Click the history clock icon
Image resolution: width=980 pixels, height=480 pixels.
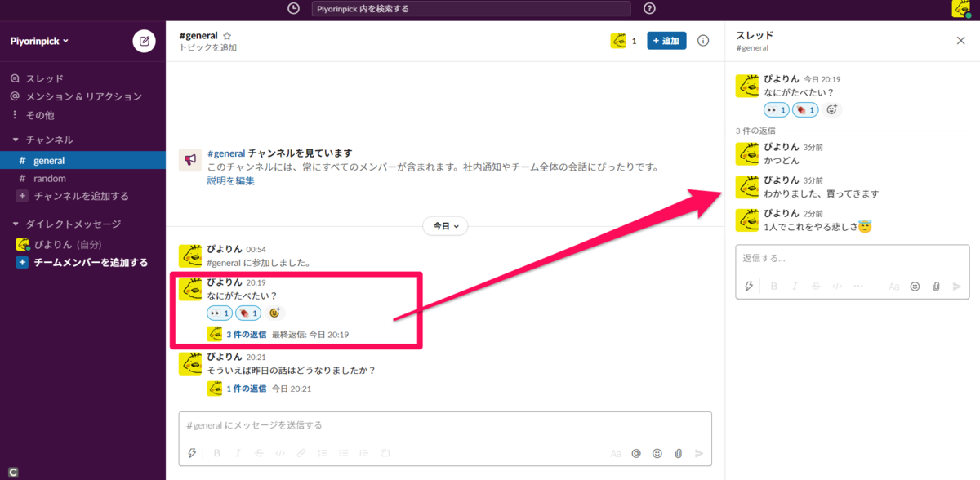click(292, 8)
